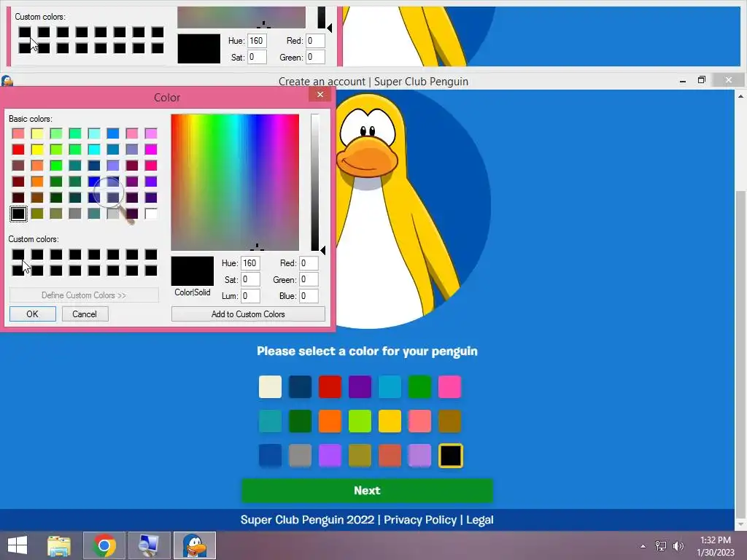Choose the orange penguin color
The width and height of the screenshot is (747, 560).
(x=330, y=421)
